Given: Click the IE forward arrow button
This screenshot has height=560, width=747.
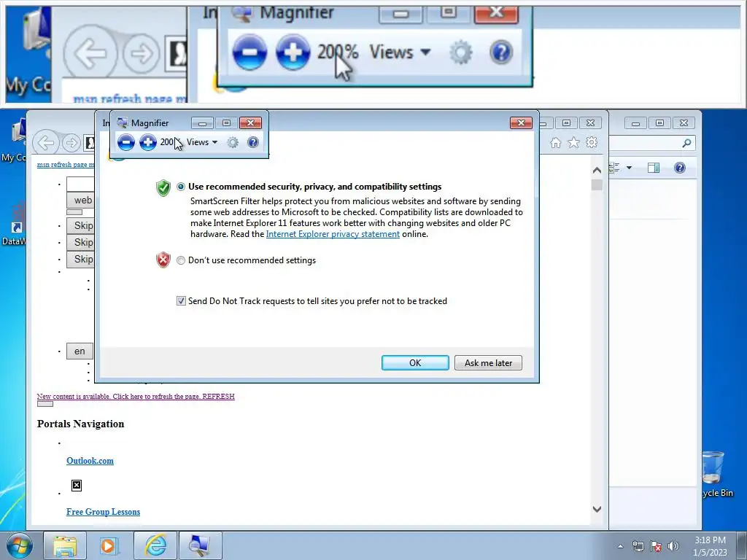Looking at the screenshot, I should tap(71, 142).
